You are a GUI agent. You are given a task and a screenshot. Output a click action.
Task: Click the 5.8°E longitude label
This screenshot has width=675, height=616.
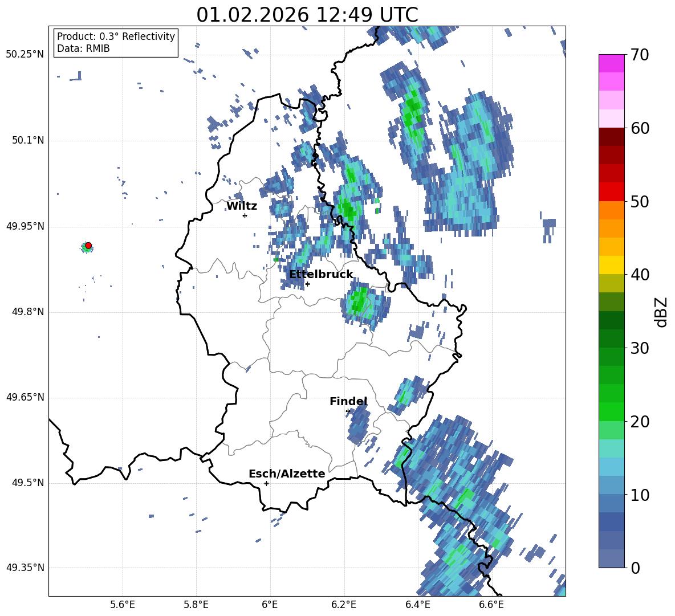coord(196,605)
